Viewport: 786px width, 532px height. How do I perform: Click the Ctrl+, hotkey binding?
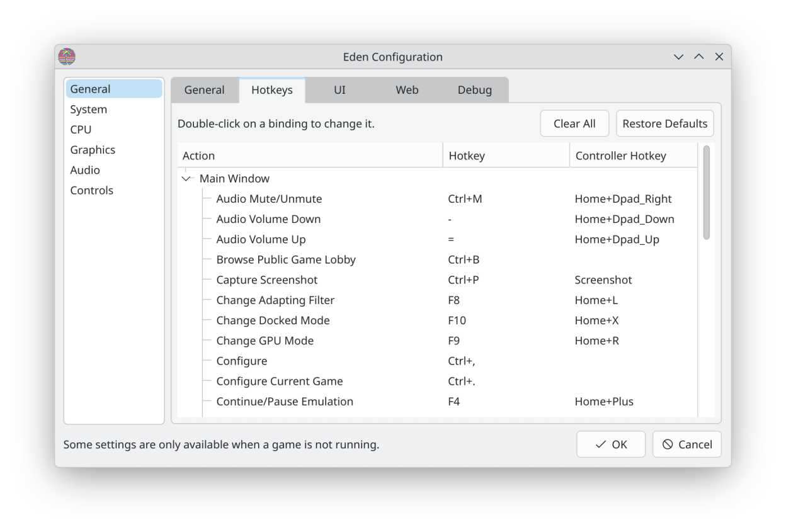461,361
